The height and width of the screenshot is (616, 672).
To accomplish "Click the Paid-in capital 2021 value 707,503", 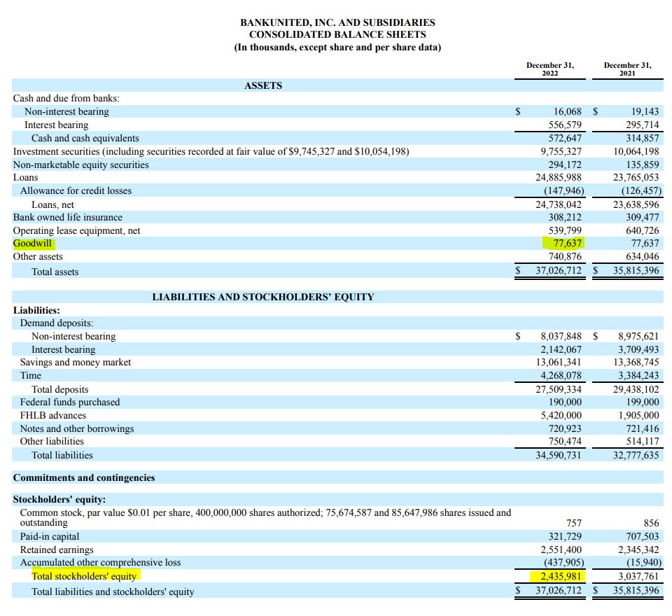I will pos(643,537).
